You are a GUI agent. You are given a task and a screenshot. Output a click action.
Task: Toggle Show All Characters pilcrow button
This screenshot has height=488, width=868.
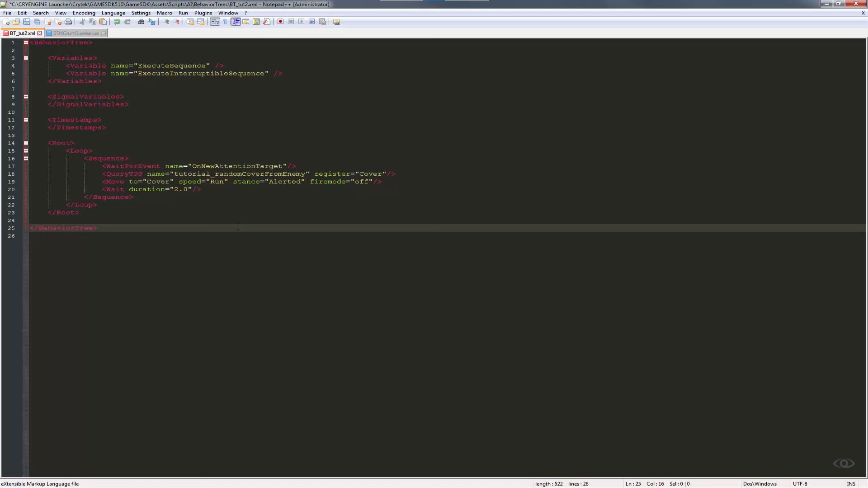pos(225,22)
